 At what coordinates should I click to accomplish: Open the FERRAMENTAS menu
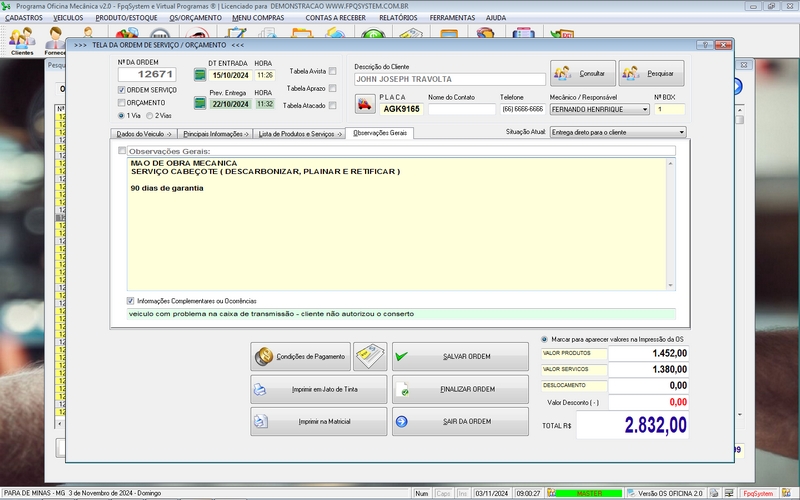coord(452,18)
